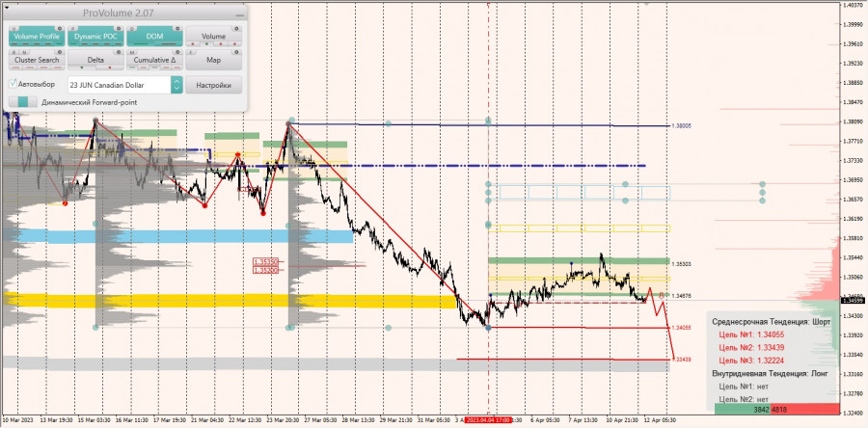Open Delta button gear settings
The height and width of the screenshot is (428, 868).
[119, 52]
